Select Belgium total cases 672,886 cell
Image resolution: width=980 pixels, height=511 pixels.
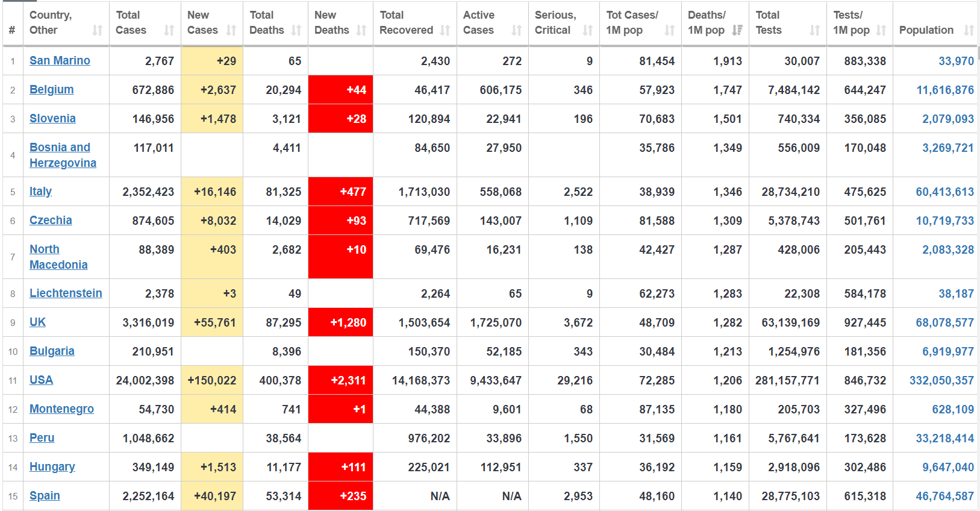coord(145,90)
